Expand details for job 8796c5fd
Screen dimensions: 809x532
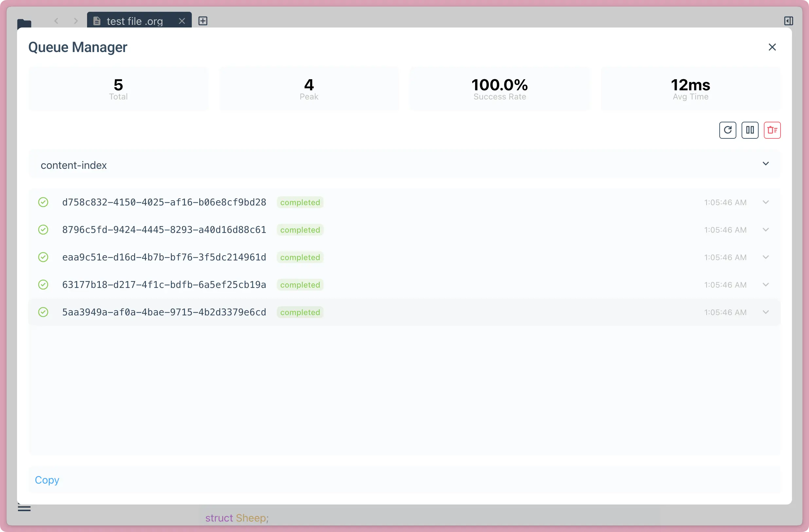(765, 229)
